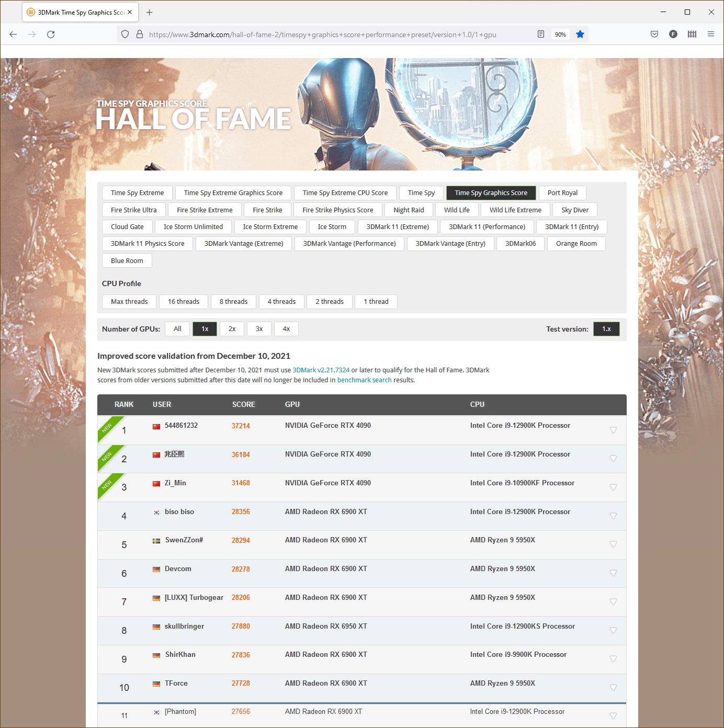This screenshot has width=724, height=728.
Task: Open the Firefox account icon
Action: coord(673,35)
